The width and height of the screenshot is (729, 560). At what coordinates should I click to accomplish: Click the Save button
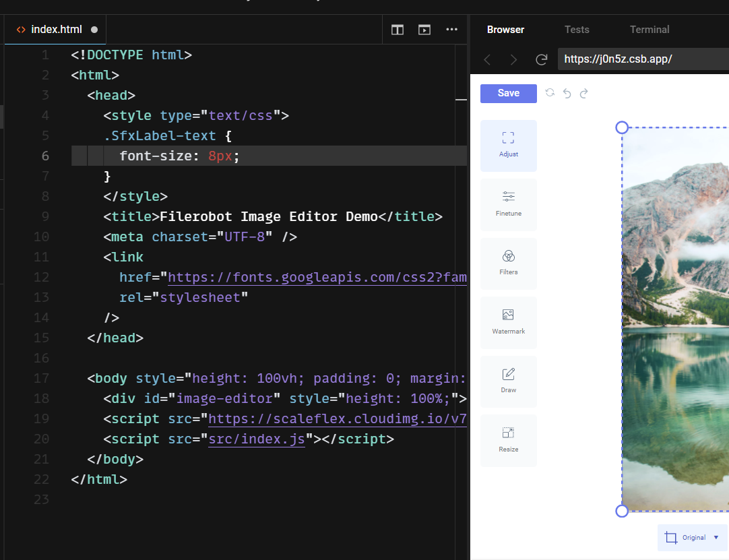pos(508,93)
